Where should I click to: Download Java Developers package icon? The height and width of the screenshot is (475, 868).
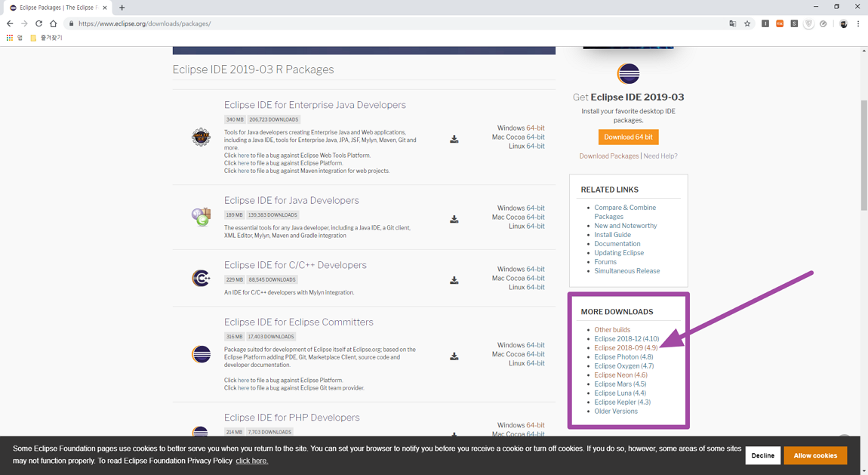coord(454,219)
